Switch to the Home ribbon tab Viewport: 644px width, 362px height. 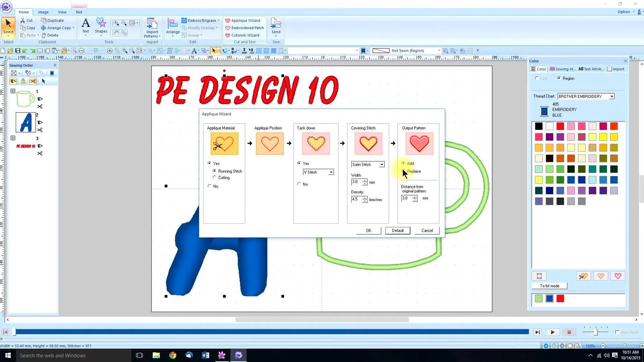pos(24,12)
